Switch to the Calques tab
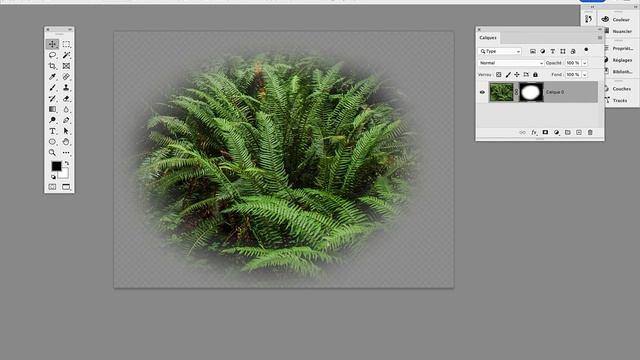Image resolution: width=640 pixels, height=360 pixels. 488,38
